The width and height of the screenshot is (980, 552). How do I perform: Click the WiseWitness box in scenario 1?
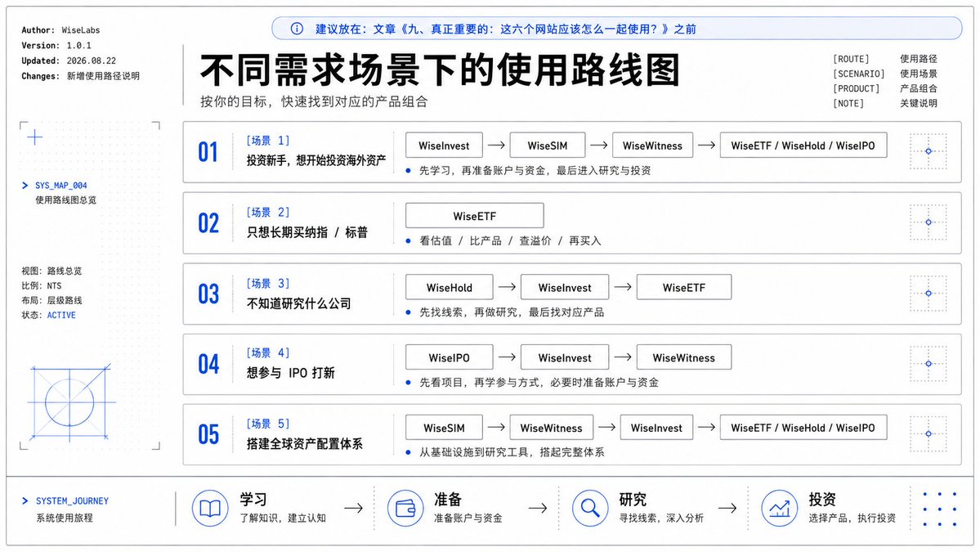pyautogui.click(x=652, y=145)
